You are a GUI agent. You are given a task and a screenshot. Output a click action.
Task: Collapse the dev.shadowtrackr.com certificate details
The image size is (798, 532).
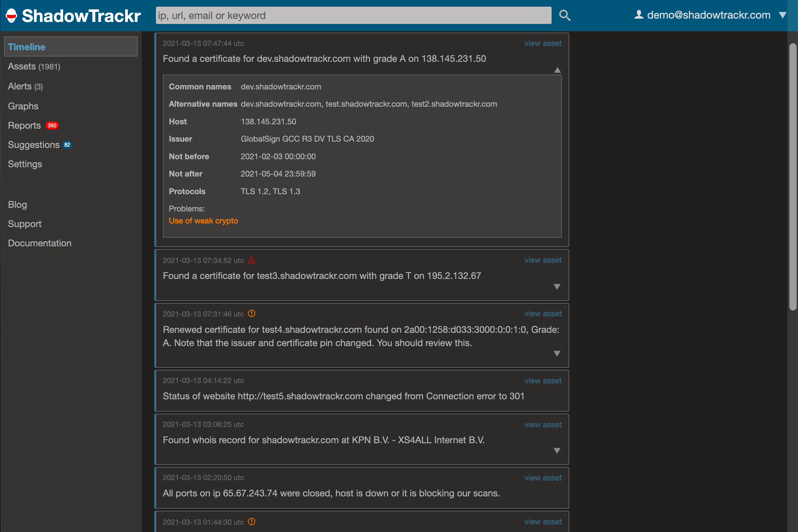coord(558,70)
